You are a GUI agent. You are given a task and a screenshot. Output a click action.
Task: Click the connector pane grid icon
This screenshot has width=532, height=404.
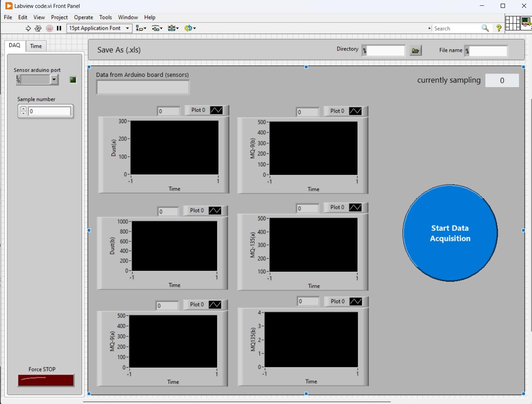512,23
